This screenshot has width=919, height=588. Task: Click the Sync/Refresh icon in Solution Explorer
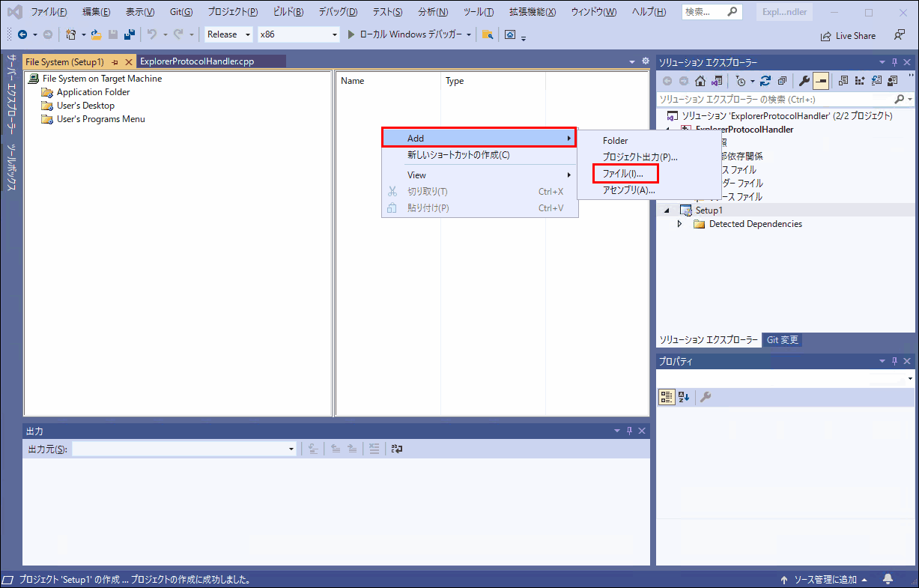tap(765, 81)
